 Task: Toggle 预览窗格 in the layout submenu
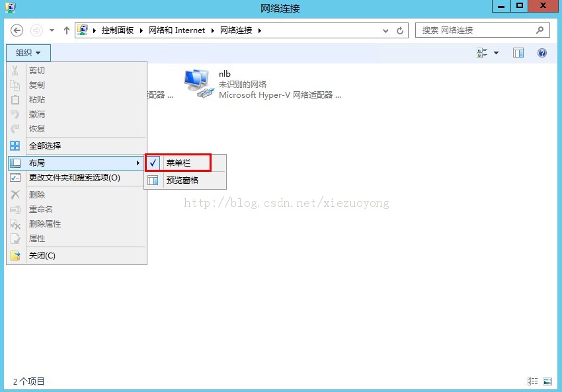pyautogui.click(x=185, y=180)
